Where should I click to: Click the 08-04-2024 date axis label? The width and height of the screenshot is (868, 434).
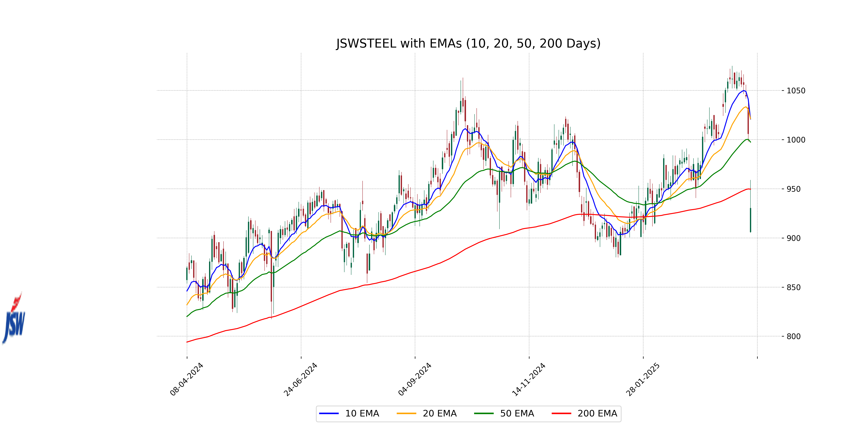coord(187,379)
